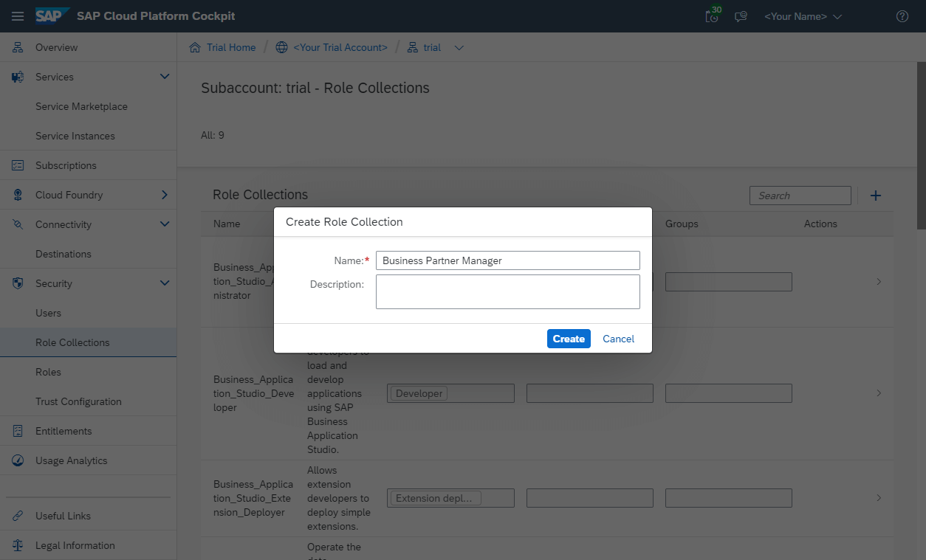The image size is (926, 560).
Task: Click the Groups column header
Action: click(682, 224)
